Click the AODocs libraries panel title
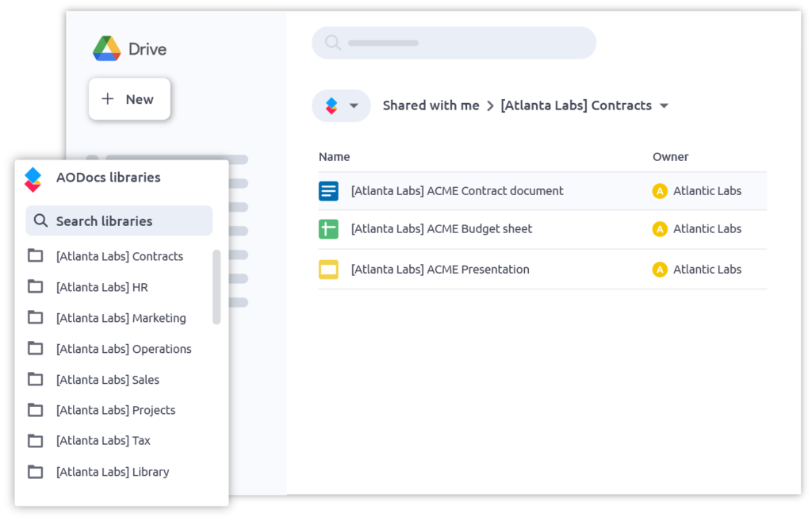 pos(108,178)
